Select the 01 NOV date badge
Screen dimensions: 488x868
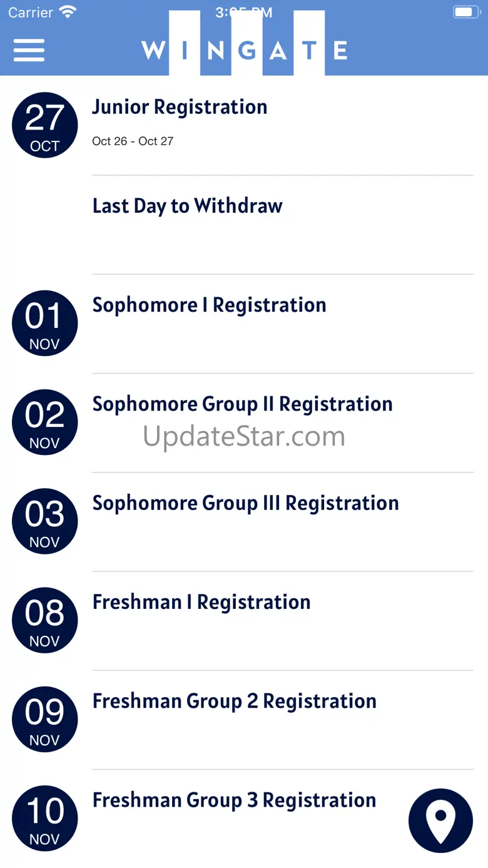[x=44, y=323]
